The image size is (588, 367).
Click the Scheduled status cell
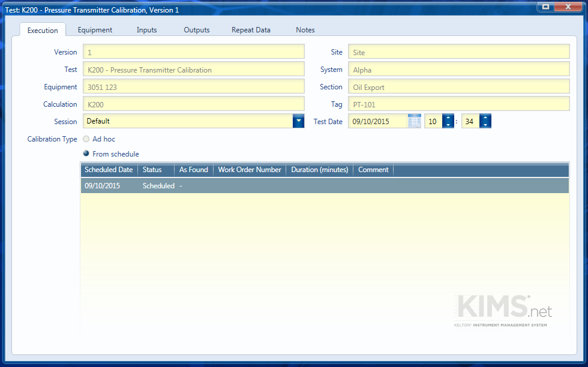click(158, 186)
